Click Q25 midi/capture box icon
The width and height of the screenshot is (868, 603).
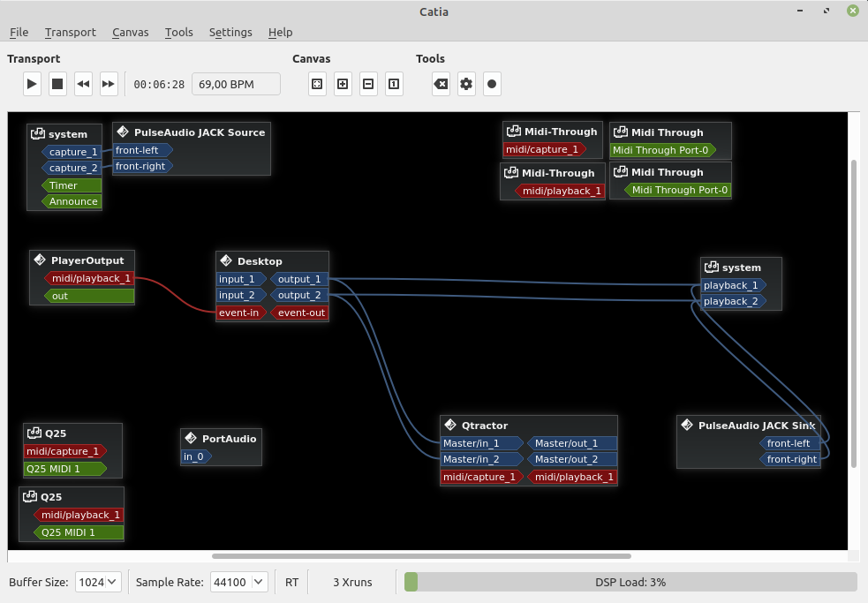pos(34,433)
